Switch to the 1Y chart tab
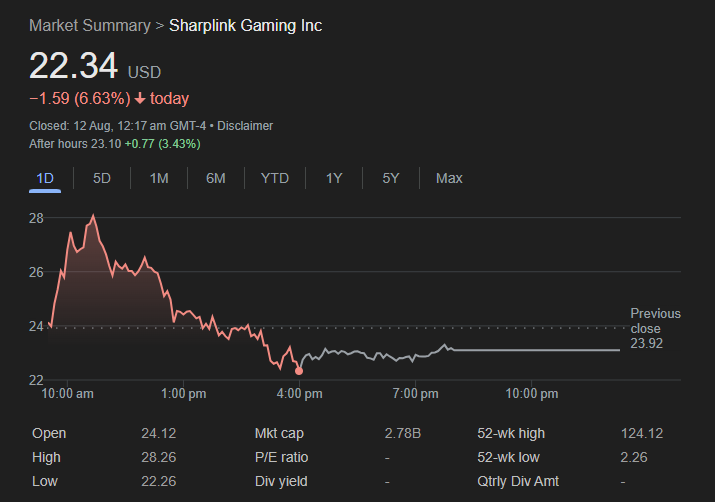Viewport: 715px width, 502px height. [x=334, y=178]
